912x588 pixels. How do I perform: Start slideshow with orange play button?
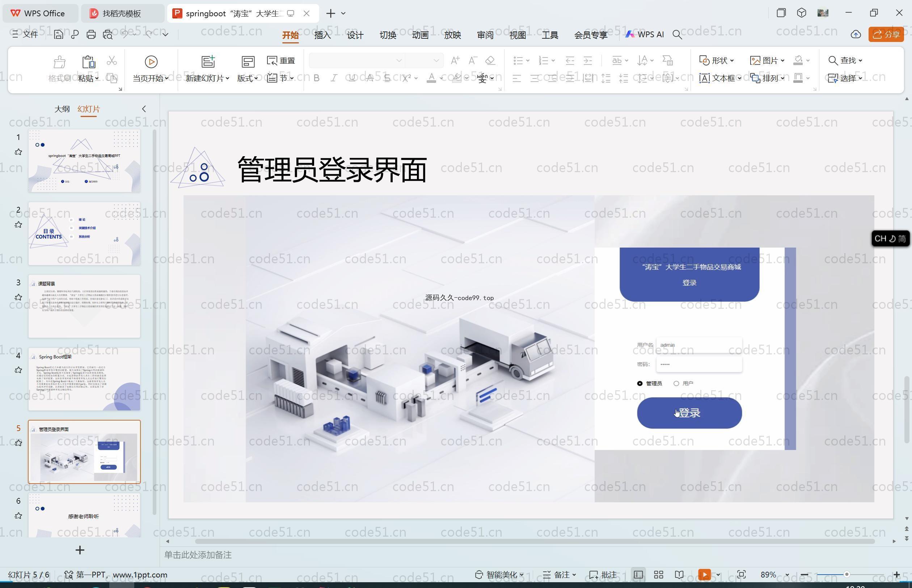coord(705,575)
